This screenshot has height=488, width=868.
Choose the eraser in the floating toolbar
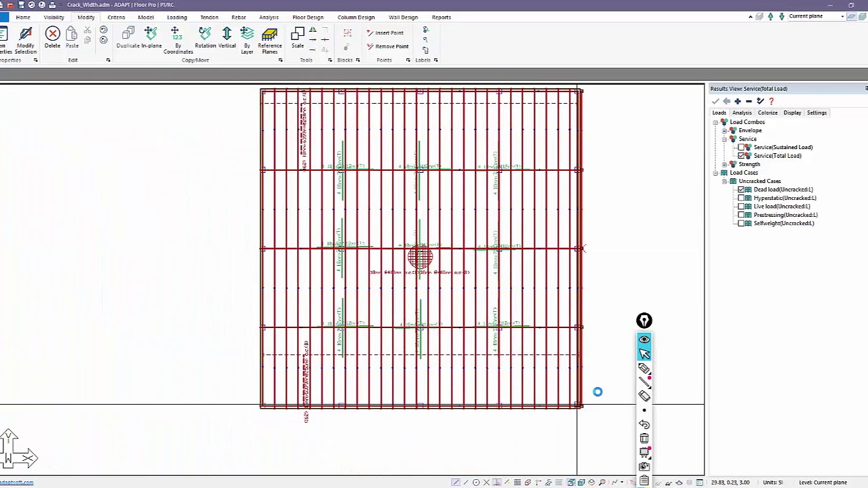(644, 396)
